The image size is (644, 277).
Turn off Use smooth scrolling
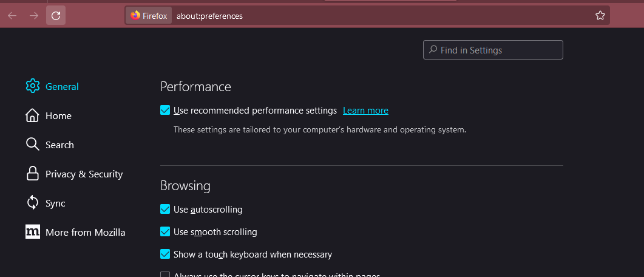tap(165, 232)
